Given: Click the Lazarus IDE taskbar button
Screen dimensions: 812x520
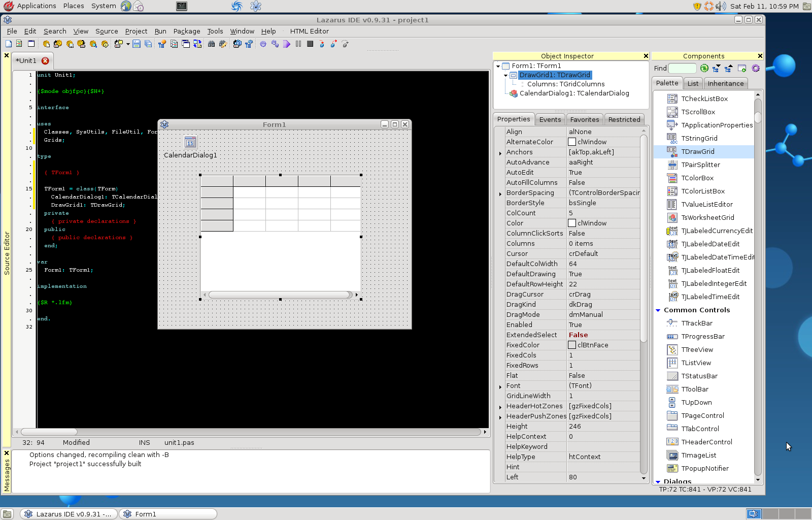Looking at the screenshot, I should [x=69, y=514].
